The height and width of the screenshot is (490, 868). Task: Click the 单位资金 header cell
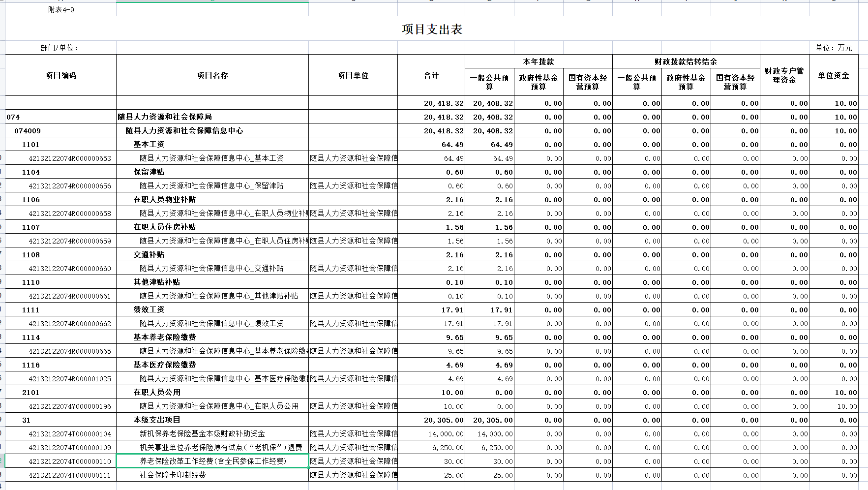click(834, 75)
